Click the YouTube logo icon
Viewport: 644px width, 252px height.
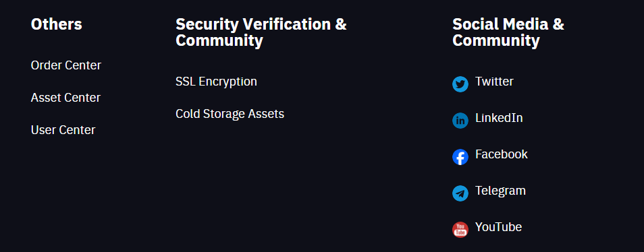[460, 230]
